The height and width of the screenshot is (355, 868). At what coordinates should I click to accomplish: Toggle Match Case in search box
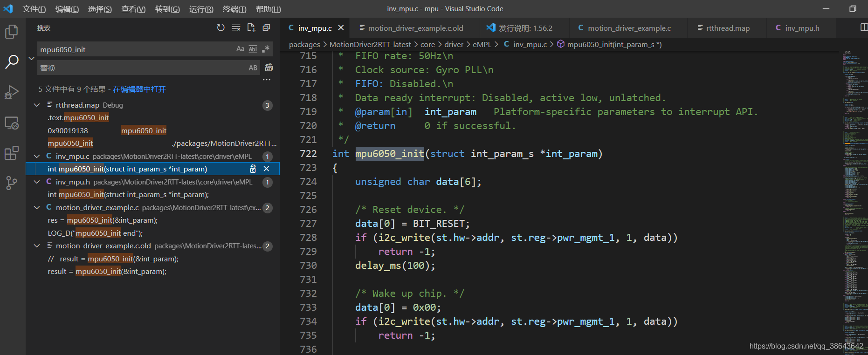240,49
